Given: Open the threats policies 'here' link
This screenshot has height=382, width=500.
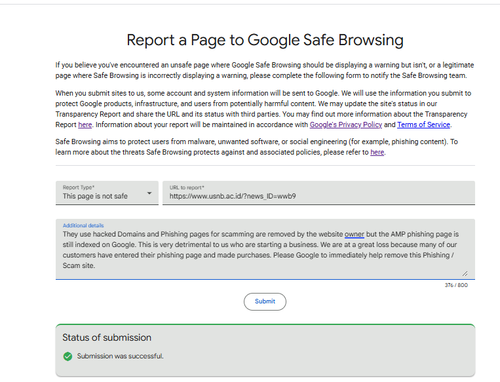Looking at the screenshot, I should [x=377, y=152].
